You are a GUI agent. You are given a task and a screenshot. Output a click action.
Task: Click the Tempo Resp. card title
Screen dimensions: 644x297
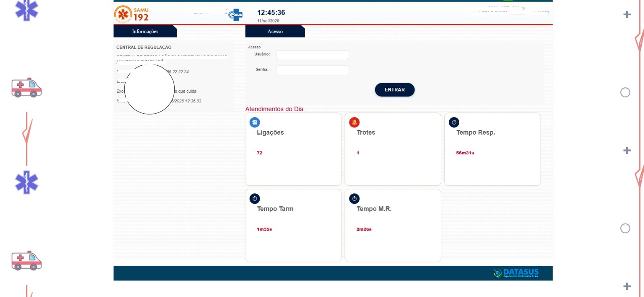pos(476,133)
